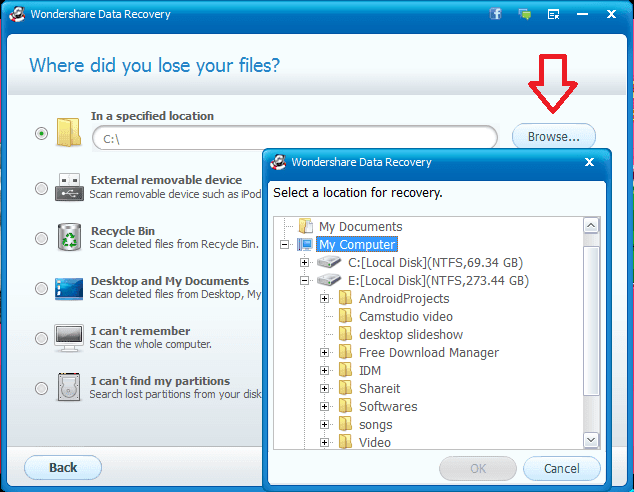Click the register icon in title bar
Screen dimensions: 634x492
pos(553,15)
